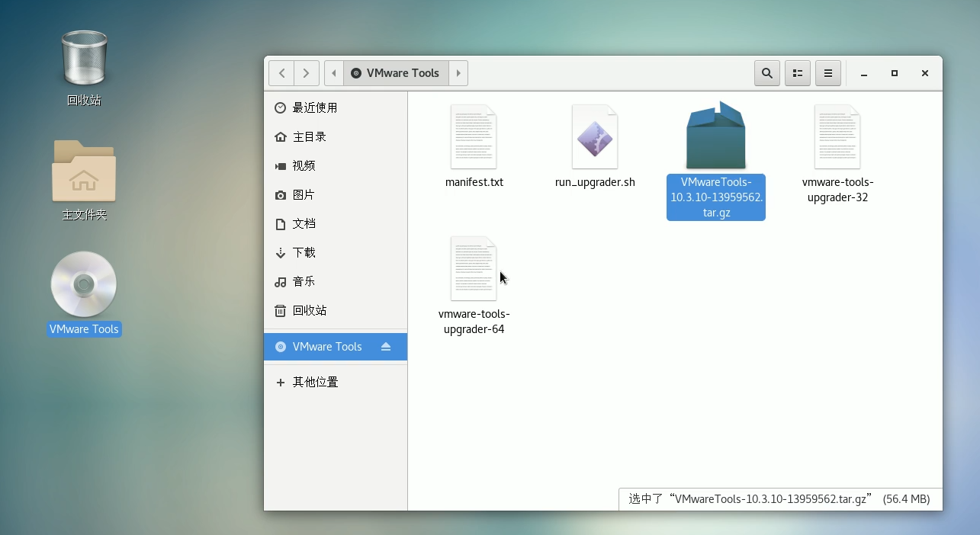980x535 pixels.
Task: Go to Home (主目录) in sidebar
Action: click(x=336, y=137)
